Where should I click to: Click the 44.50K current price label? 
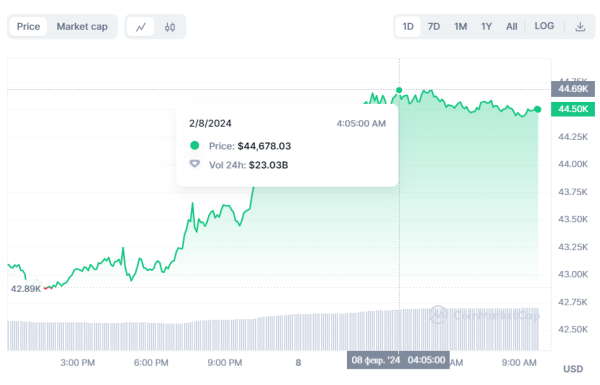point(573,109)
